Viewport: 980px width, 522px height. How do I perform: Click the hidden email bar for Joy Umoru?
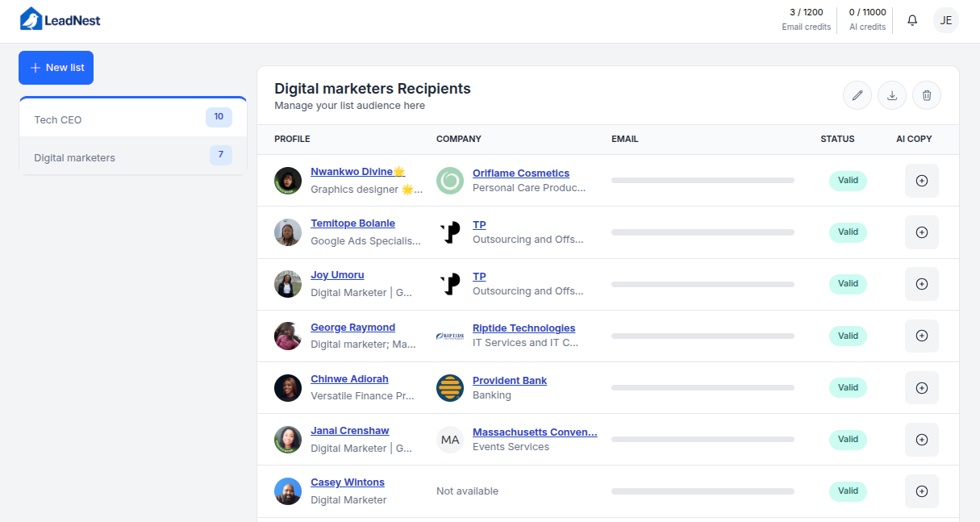pyautogui.click(x=703, y=284)
